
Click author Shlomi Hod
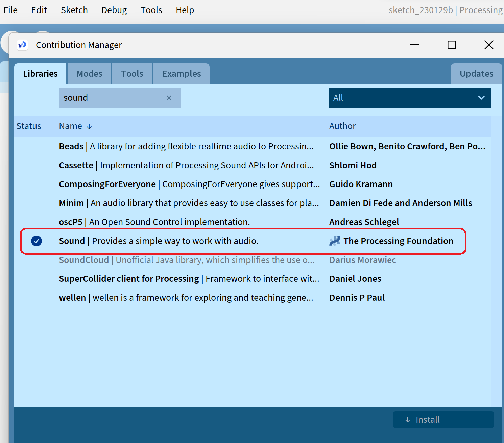pyautogui.click(x=353, y=165)
